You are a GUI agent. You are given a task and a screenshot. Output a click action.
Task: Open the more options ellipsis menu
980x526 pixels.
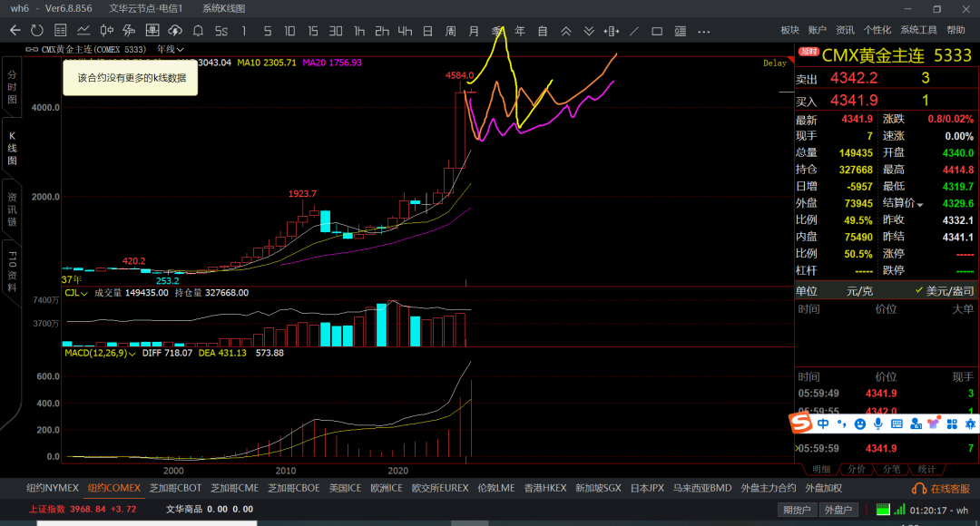coord(704,31)
